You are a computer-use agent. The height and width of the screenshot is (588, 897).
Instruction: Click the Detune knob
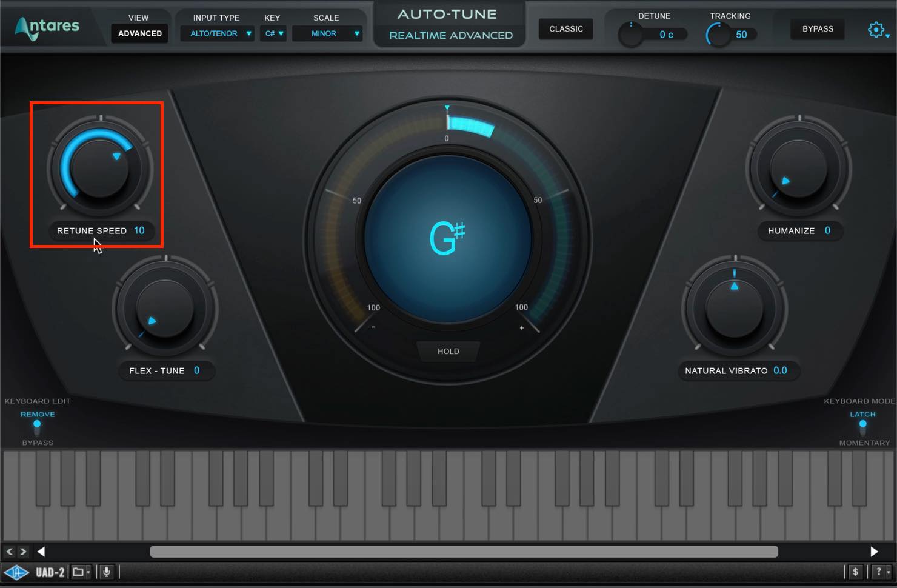631,35
